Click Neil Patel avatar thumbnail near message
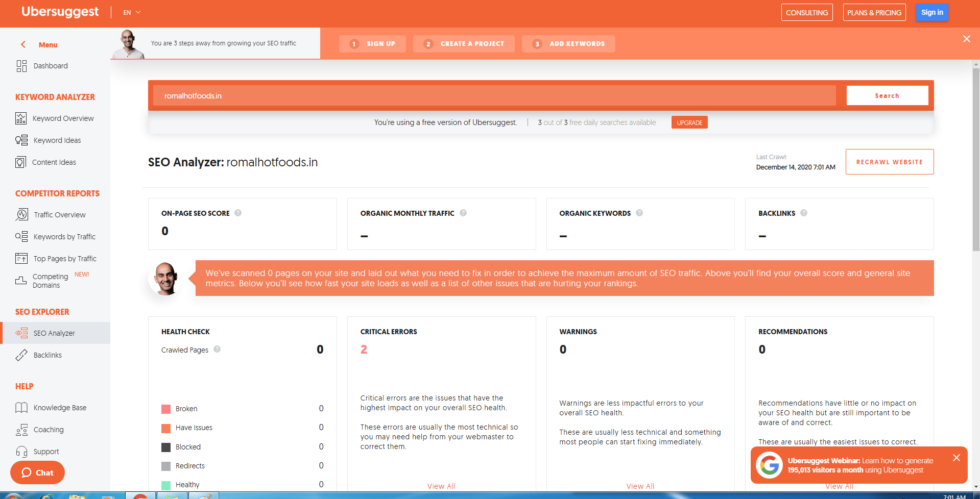This screenshot has height=499, width=980. coord(165,278)
